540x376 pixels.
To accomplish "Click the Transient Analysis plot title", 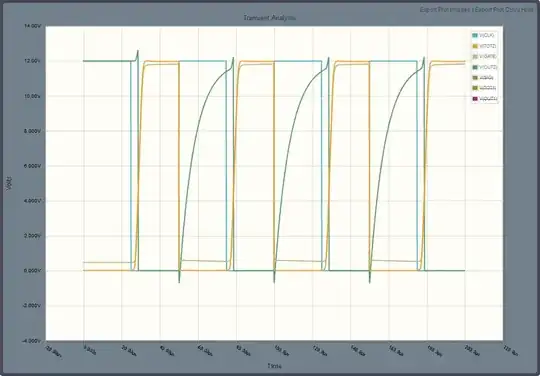I will [270, 18].
